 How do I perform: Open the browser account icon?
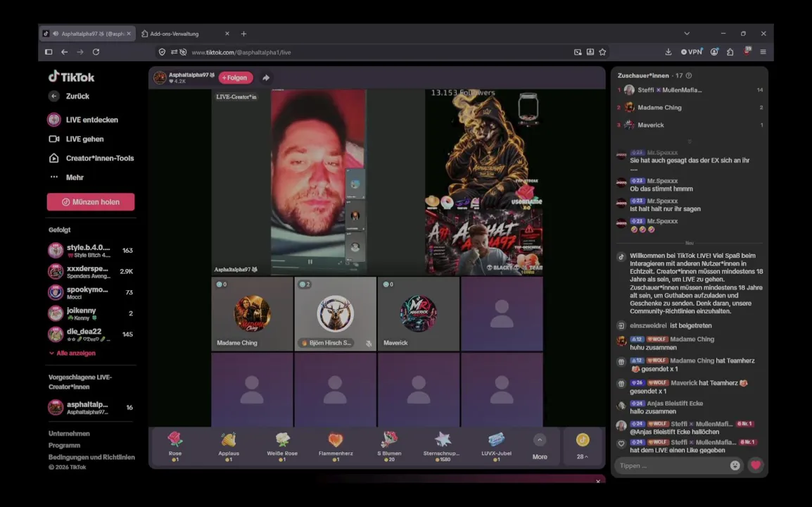point(714,52)
